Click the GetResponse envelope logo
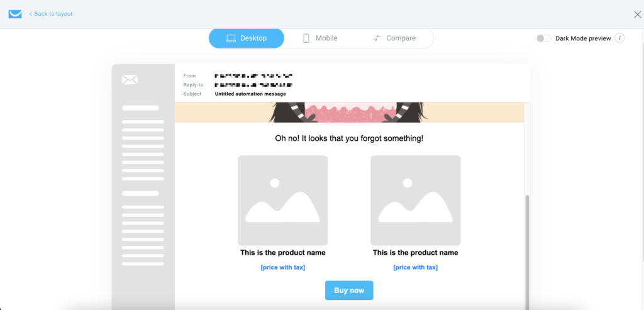 [x=15, y=14]
